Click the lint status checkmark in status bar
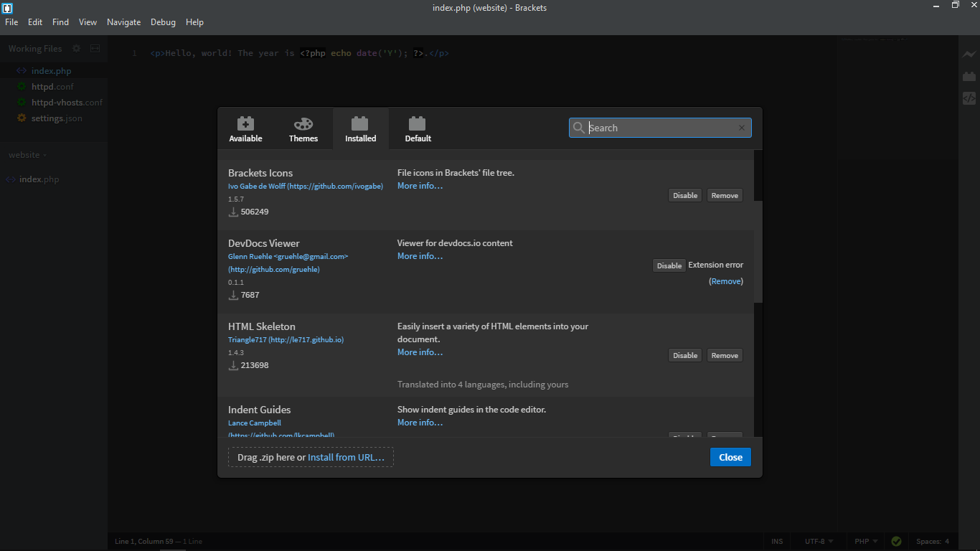Screen dimensions: 980x551 pyautogui.click(x=896, y=542)
